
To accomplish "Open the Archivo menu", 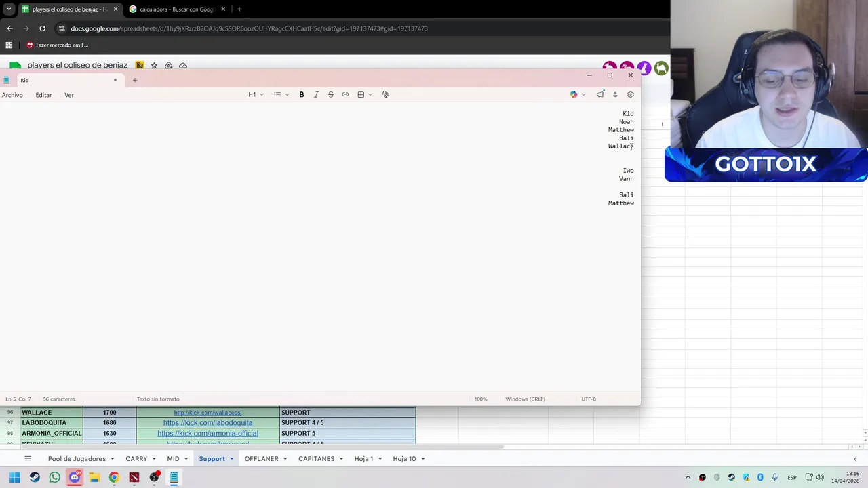I will (12, 95).
